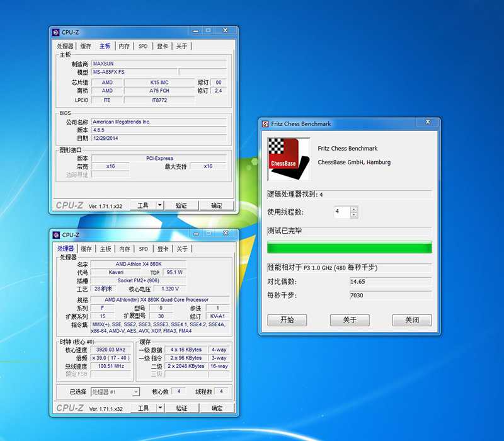This screenshot has width=504, height=441.
Task: Click 确定 button in top CPU-Z window
Action: [x=216, y=205]
